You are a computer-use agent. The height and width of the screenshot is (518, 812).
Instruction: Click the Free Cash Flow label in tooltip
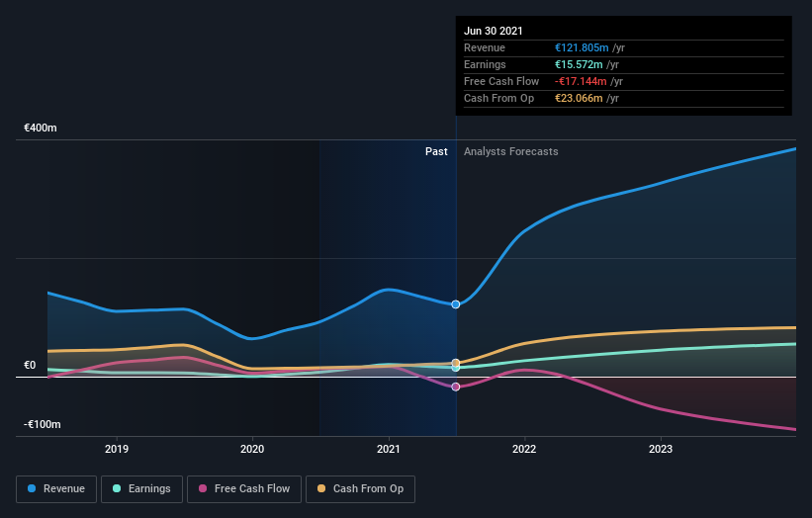(x=501, y=81)
